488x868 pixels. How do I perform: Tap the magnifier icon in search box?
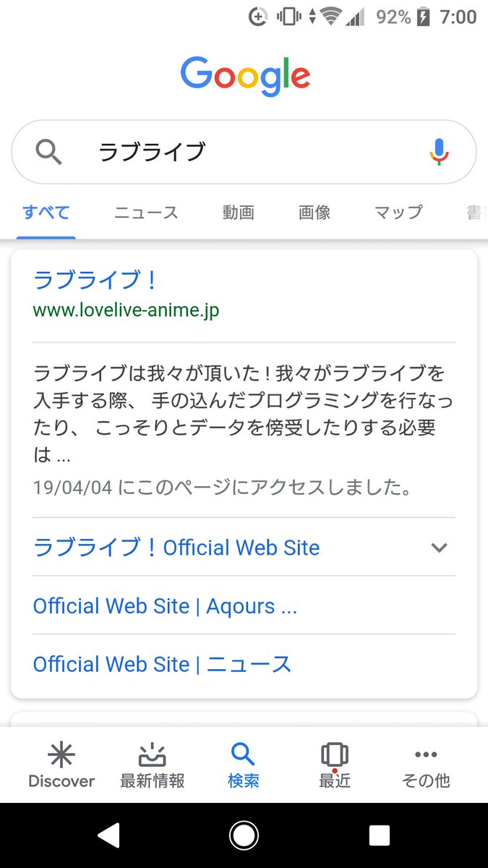(x=48, y=153)
